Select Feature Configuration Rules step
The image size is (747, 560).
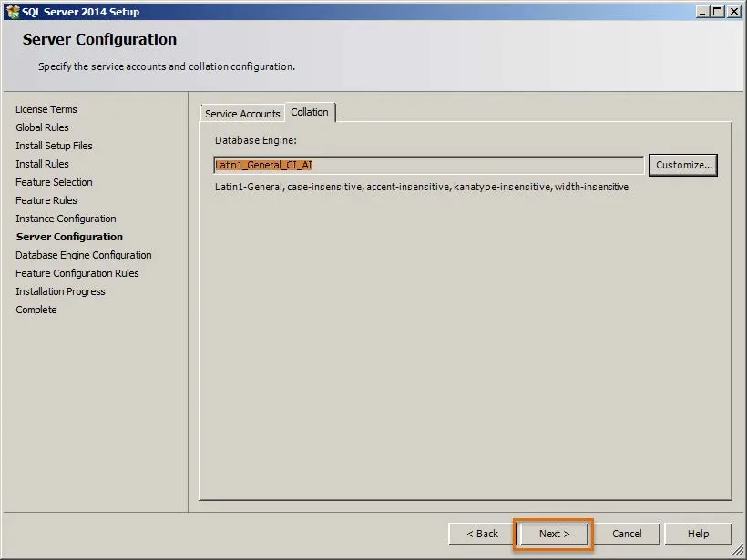pos(77,273)
